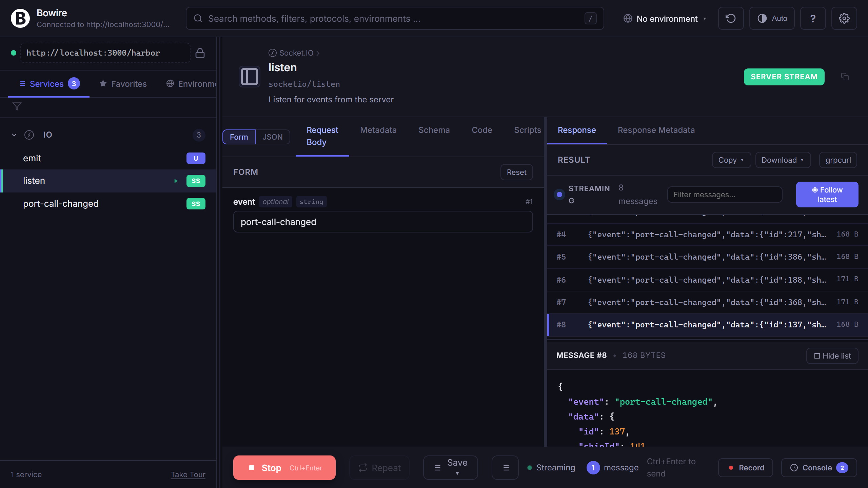The width and height of the screenshot is (868, 488).
Task: Click the refresh/reconnect icon in top bar
Action: pos(731,18)
